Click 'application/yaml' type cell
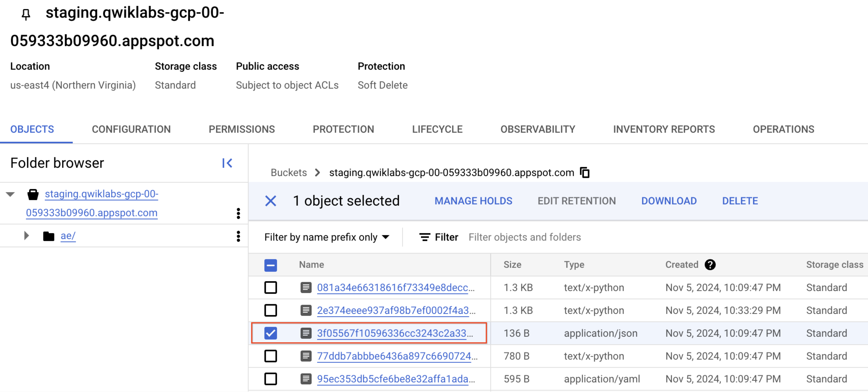 pyautogui.click(x=602, y=380)
